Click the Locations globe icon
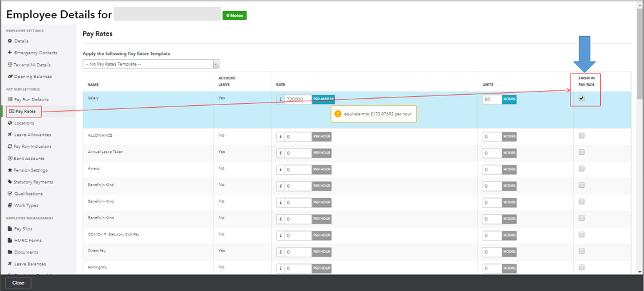 10,123
